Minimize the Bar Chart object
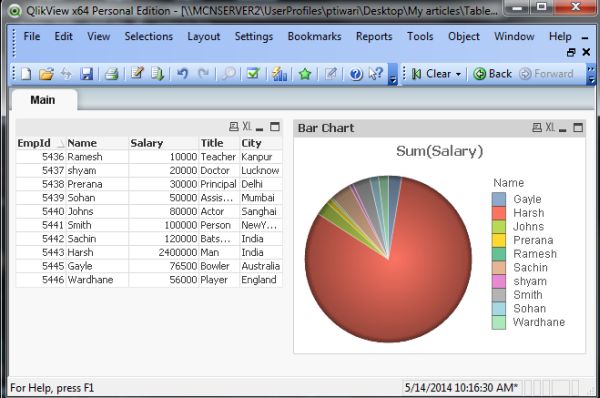The width and height of the screenshot is (600, 398). [x=562, y=129]
